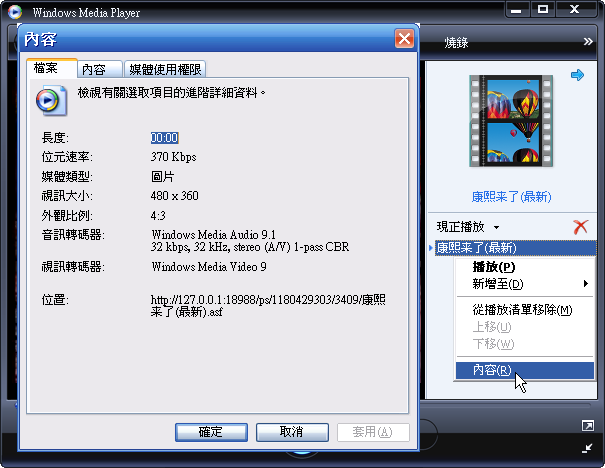Click the 480 x 360 video size value
Image resolution: width=605 pixels, height=468 pixels.
(174, 196)
